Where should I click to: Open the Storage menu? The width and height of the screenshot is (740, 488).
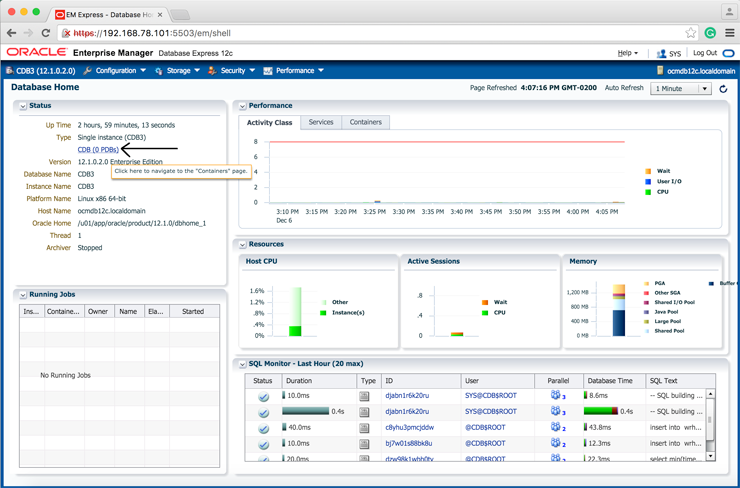click(x=177, y=71)
